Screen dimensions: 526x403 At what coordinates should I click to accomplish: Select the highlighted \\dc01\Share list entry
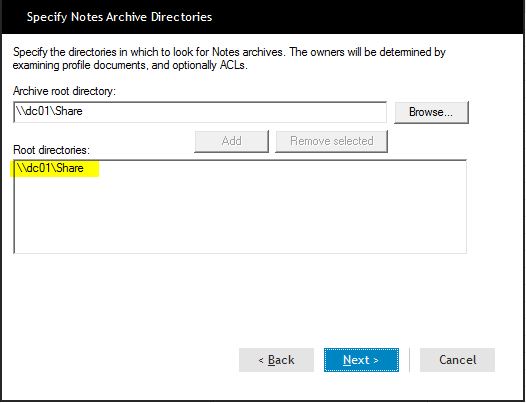[x=50, y=168]
